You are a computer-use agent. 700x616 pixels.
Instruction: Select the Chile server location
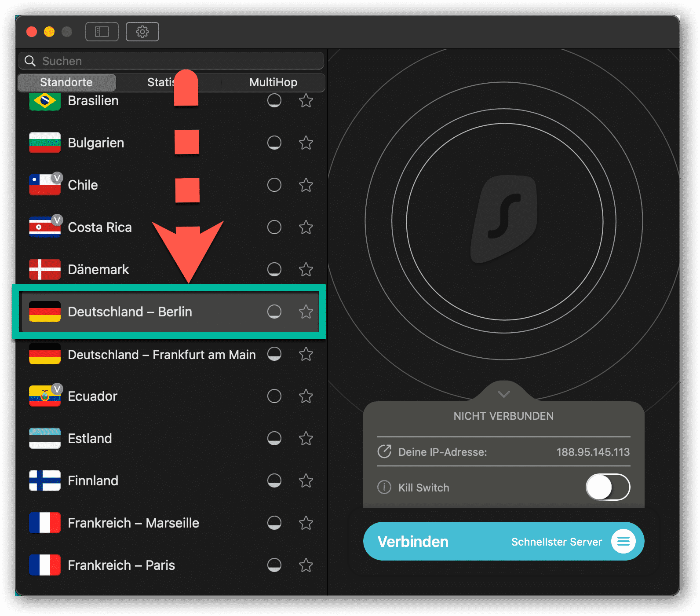click(171, 185)
